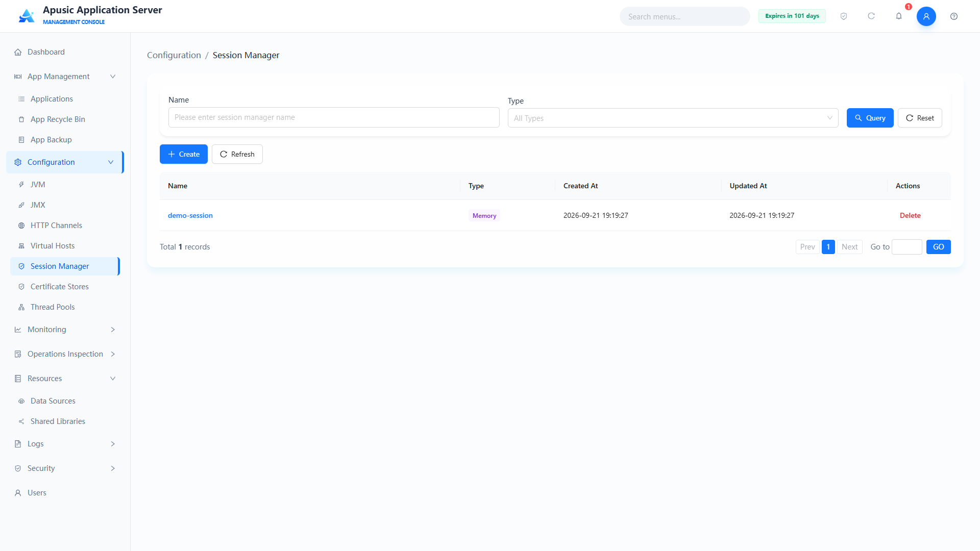This screenshot has width=980, height=551.
Task: Click the HTTP Channels globe icon
Action: point(21,226)
